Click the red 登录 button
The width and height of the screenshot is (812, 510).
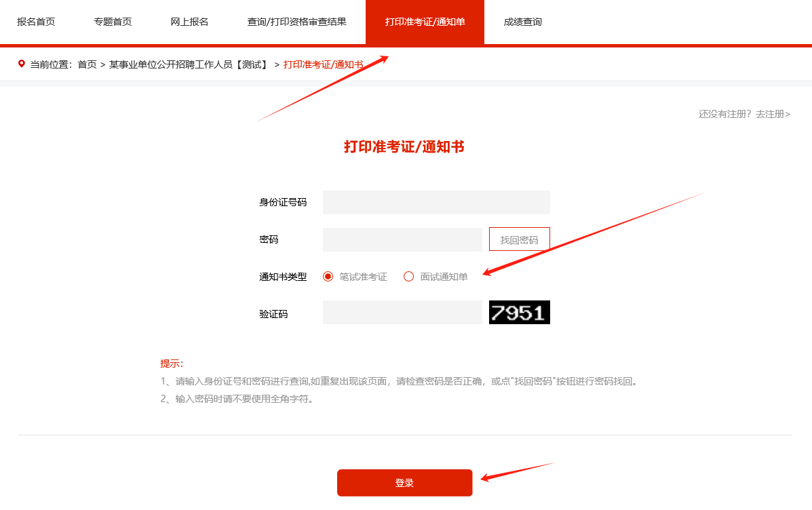coord(404,483)
